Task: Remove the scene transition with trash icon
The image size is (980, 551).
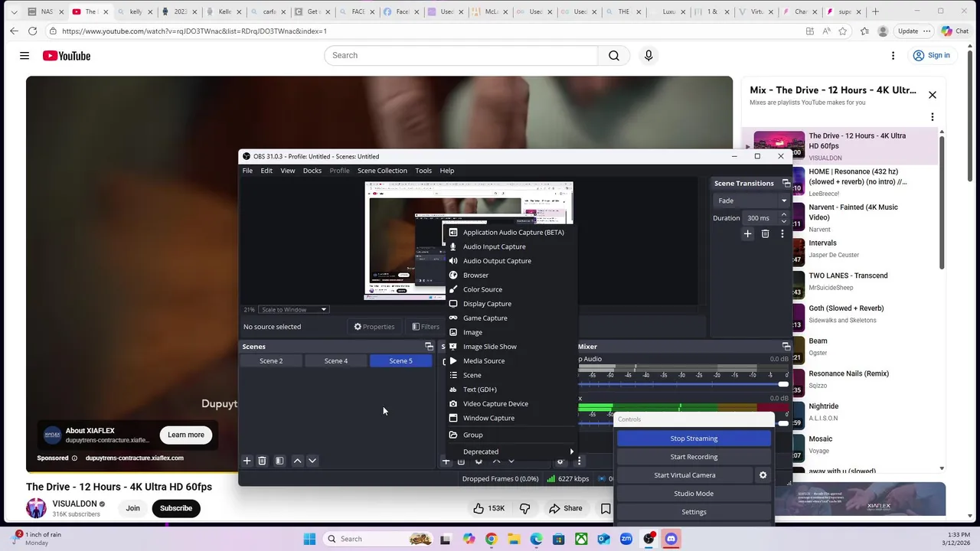Action: [765, 233]
